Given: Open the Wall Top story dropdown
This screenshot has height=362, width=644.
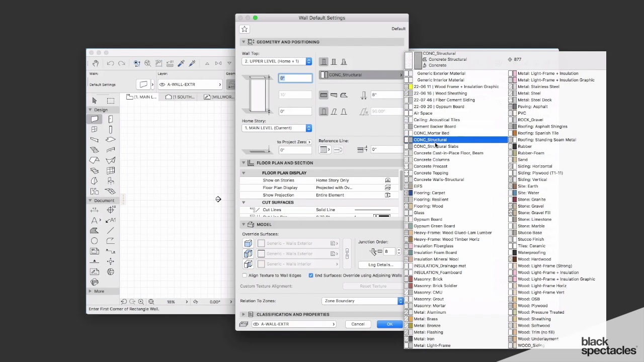Looking at the screenshot, I should click(277, 61).
